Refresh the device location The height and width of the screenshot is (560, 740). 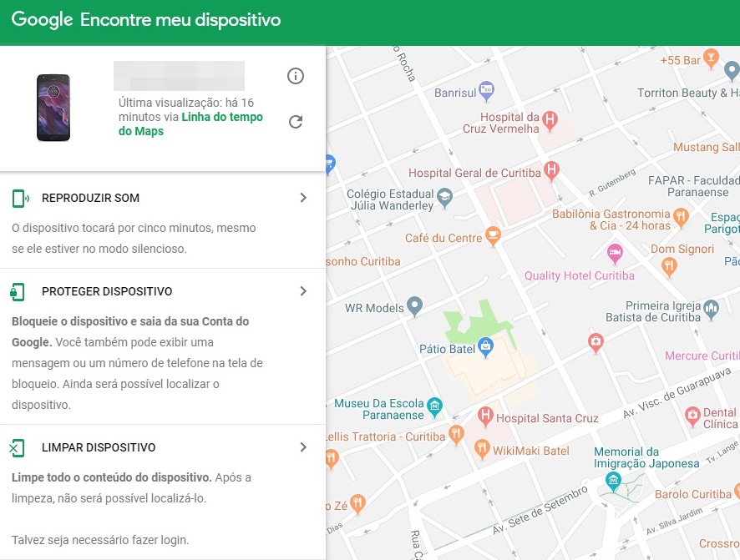click(x=296, y=122)
